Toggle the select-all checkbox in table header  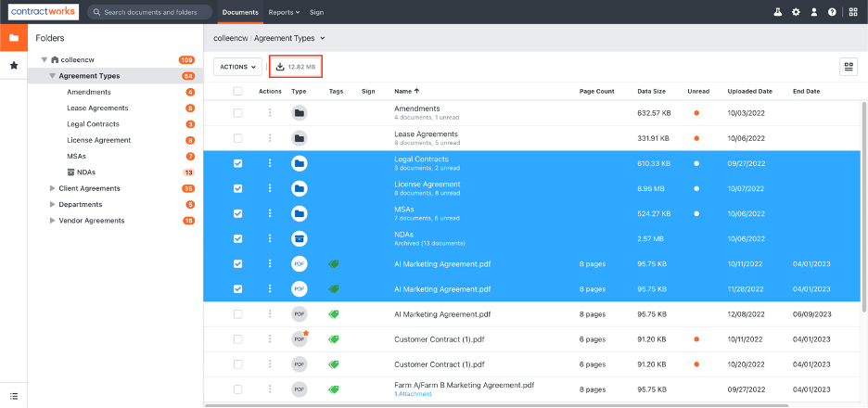pyautogui.click(x=238, y=92)
